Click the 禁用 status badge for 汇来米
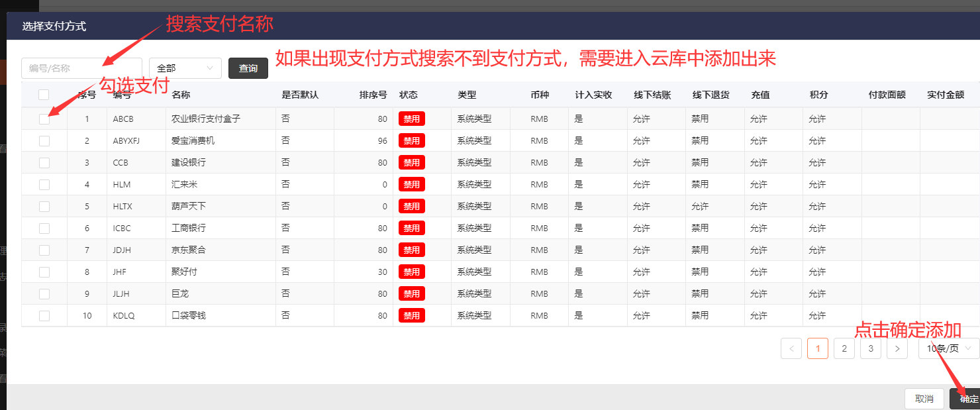980x410 pixels. click(x=411, y=185)
